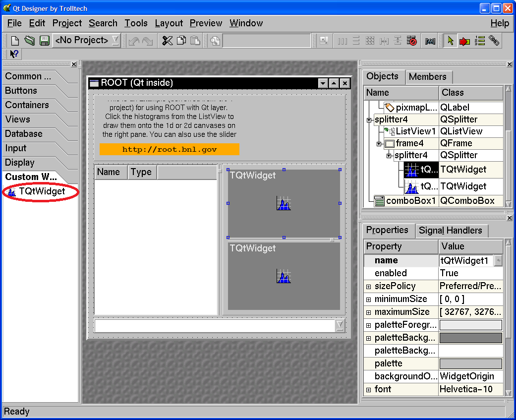Select the Pointer tool in toolbar

point(450,41)
